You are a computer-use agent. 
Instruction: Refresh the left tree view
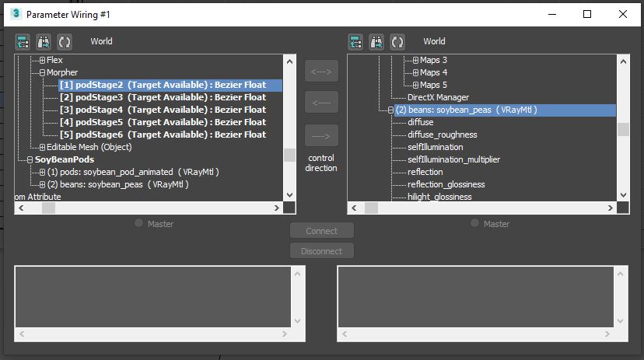pos(65,41)
